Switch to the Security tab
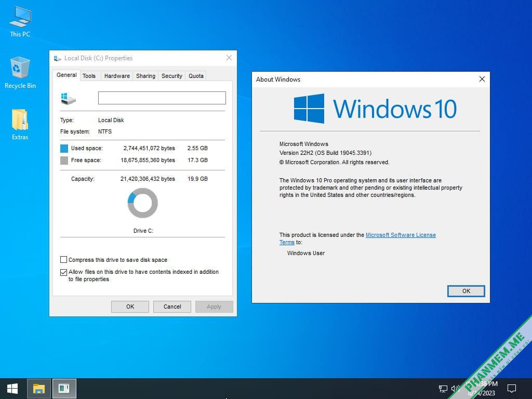Viewport: 532px width, 399px height. [171, 76]
